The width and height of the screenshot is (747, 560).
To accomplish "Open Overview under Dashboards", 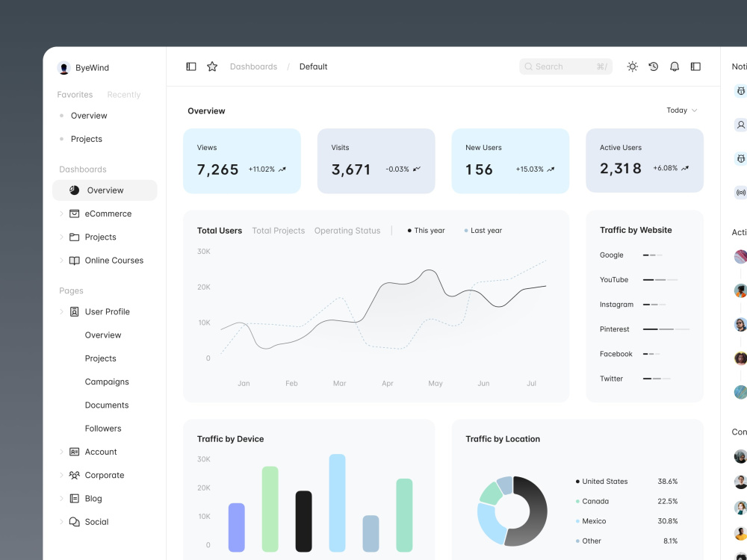I will (105, 190).
